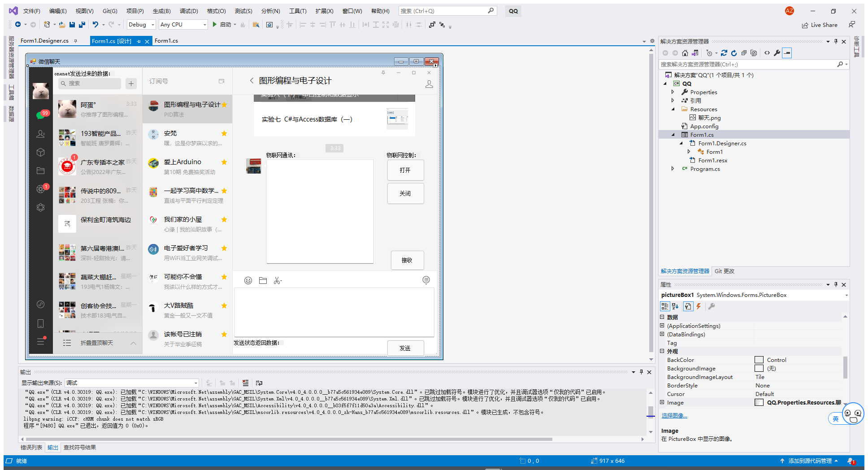This screenshot has height=470, width=868.
Task: Expand the Image property
Action: [x=662, y=402]
